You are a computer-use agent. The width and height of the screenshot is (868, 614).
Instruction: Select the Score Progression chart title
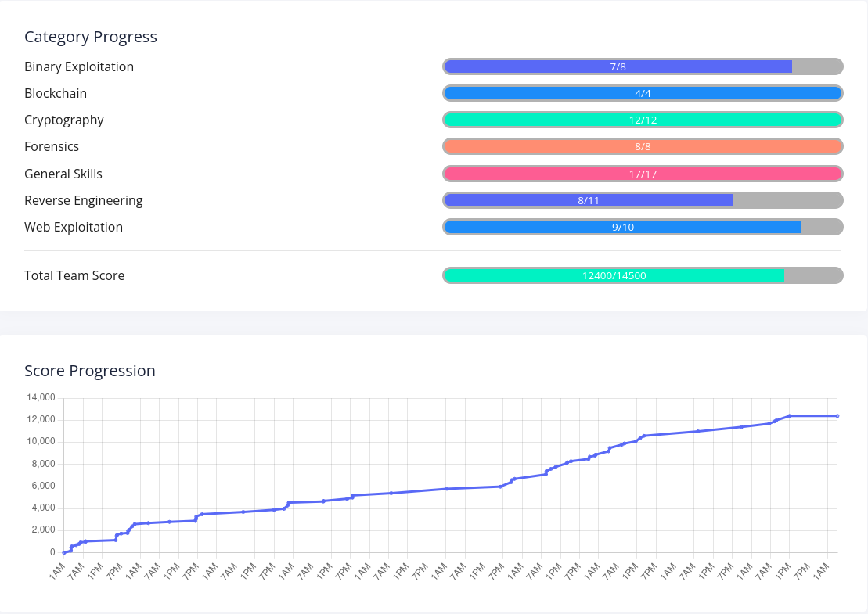[x=90, y=371]
